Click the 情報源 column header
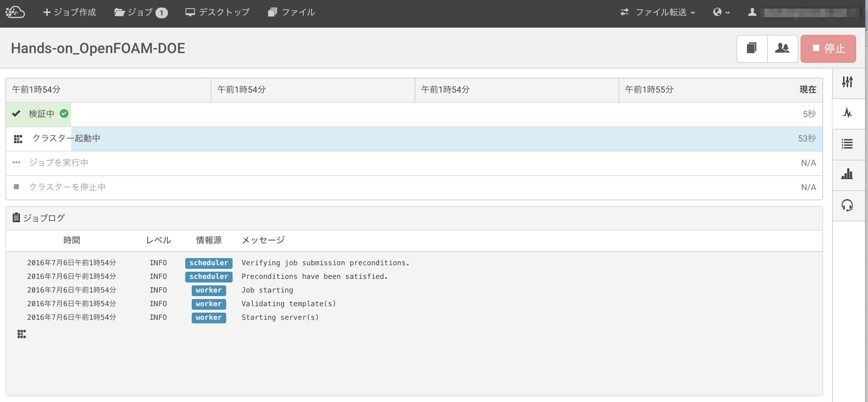This screenshot has width=868, height=402. [209, 240]
